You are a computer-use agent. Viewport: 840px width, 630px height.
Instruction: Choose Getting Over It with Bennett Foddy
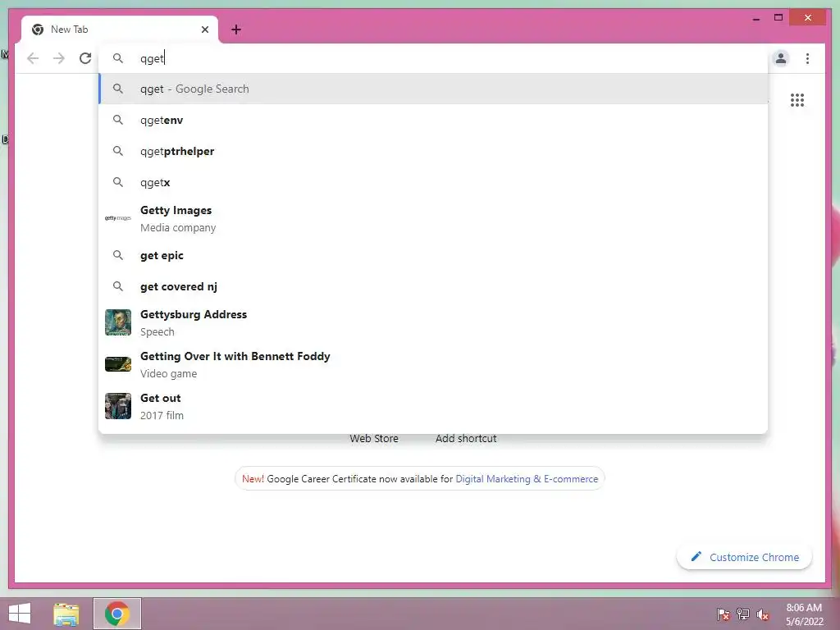[433, 364]
